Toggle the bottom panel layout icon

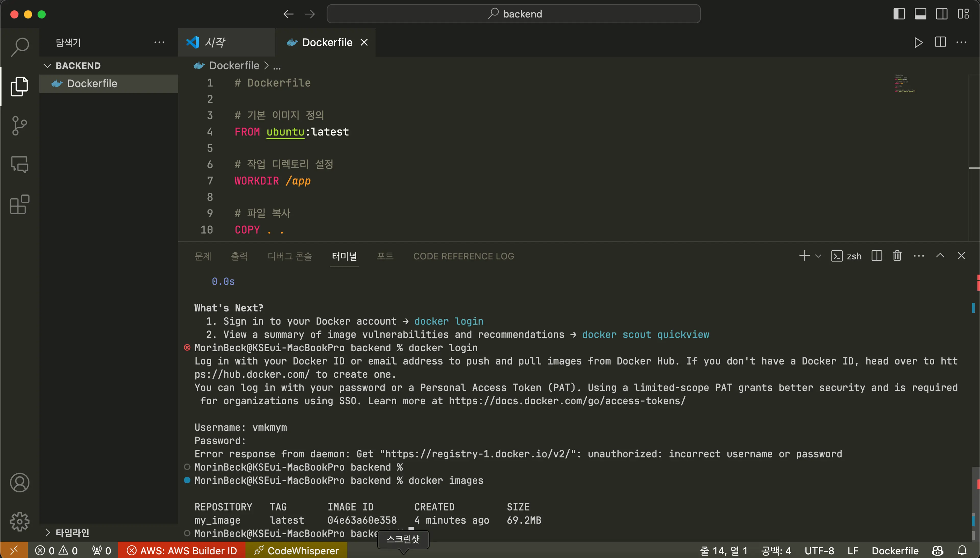pyautogui.click(x=920, y=14)
